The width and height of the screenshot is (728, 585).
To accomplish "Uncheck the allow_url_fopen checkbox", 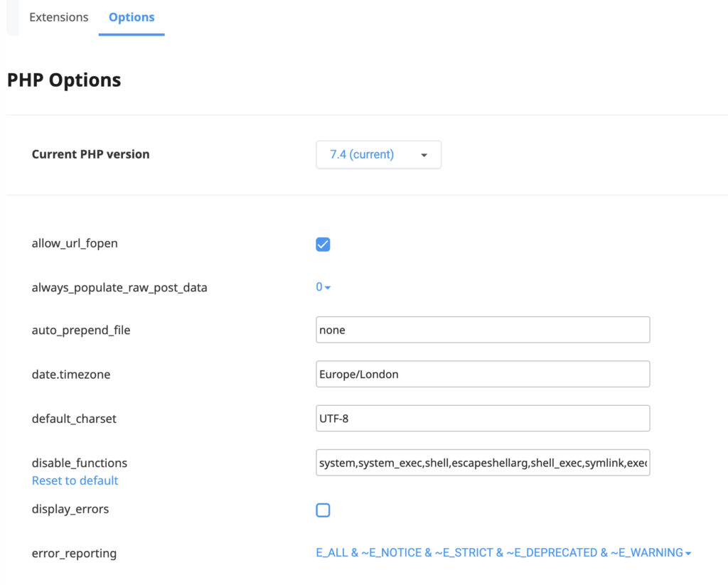I will click(323, 245).
